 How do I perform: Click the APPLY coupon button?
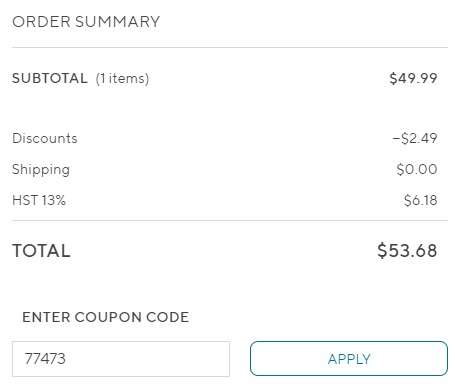[349, 359]
